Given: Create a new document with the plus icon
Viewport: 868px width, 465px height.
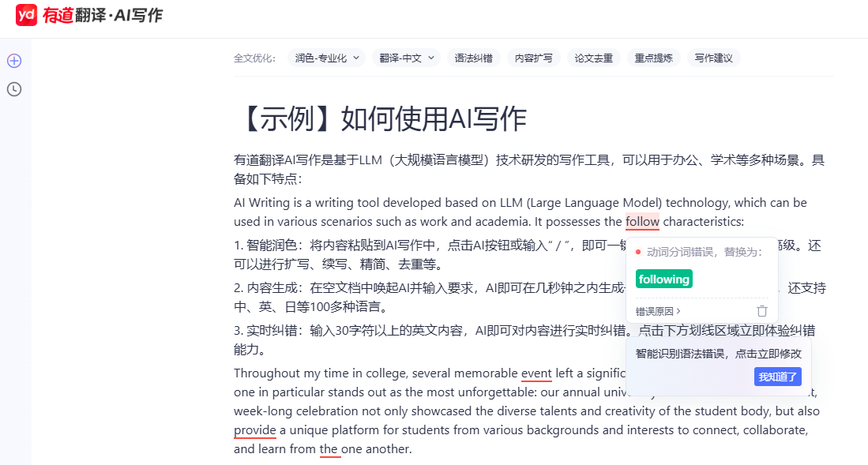Looking at the screenshot, I should pyautogui.click(x=14, y=61).
